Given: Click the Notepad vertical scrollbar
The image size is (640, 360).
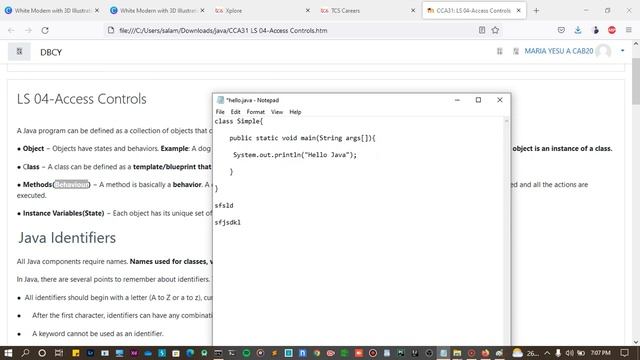Looking at the screenshot, I should (x=507, y=231).
